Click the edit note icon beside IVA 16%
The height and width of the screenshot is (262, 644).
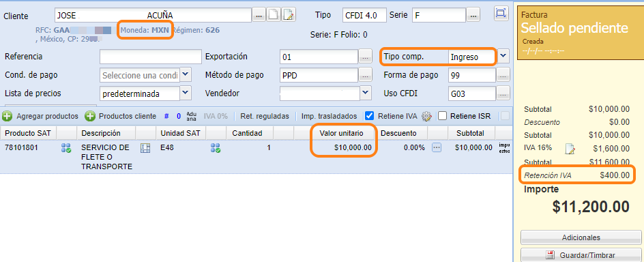[570, 149]
